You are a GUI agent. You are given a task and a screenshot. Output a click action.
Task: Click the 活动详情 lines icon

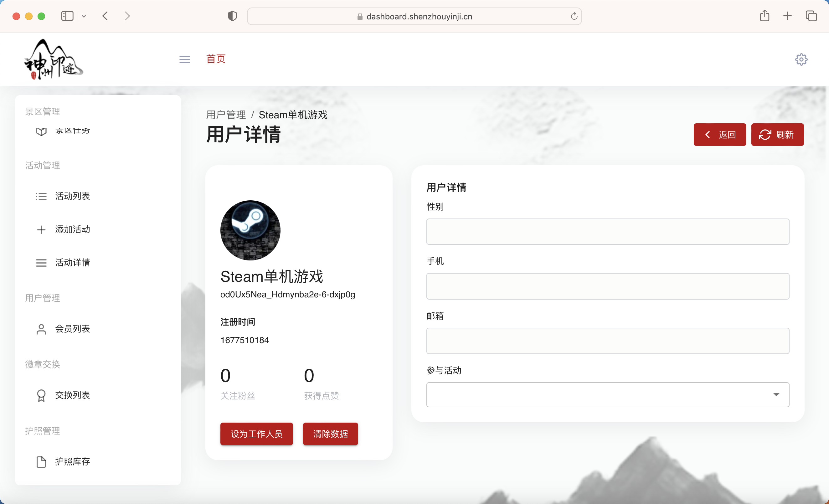(41, 263)
